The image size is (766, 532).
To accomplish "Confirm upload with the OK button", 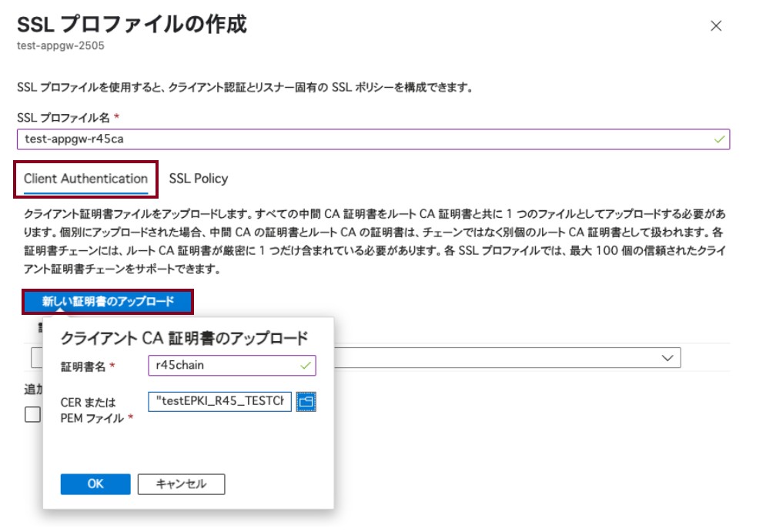I will pos(95,483).
